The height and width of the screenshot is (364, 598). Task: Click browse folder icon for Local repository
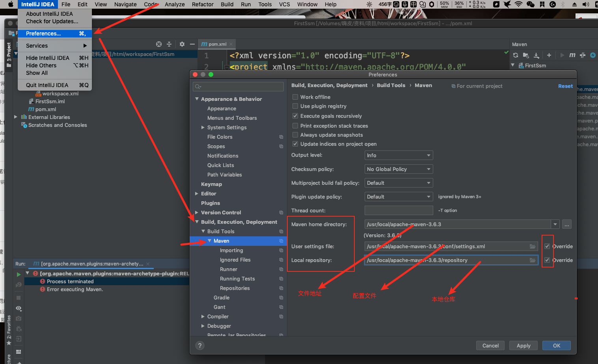pyautogui.click(x=533, y=260)
